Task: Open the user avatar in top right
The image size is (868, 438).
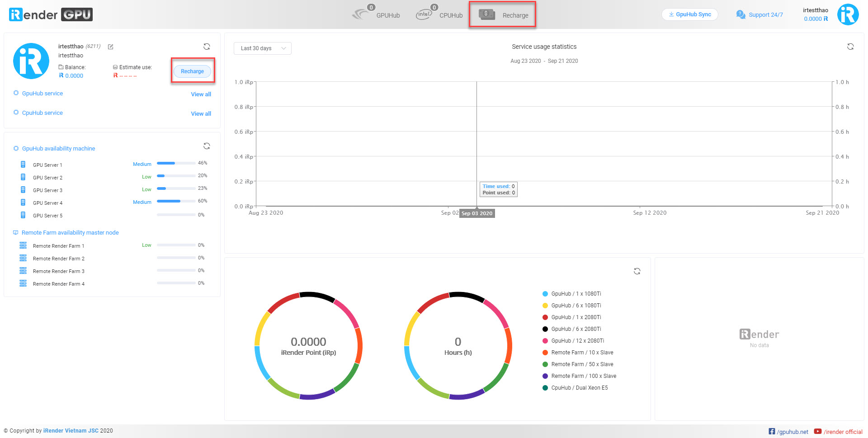Action: (x=848, y=14)
